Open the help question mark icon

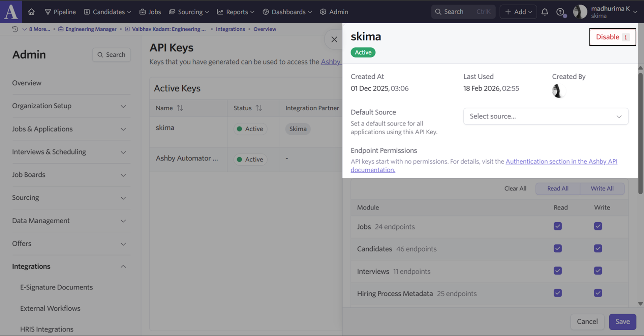pyautogui.click(x=560, y=12)
